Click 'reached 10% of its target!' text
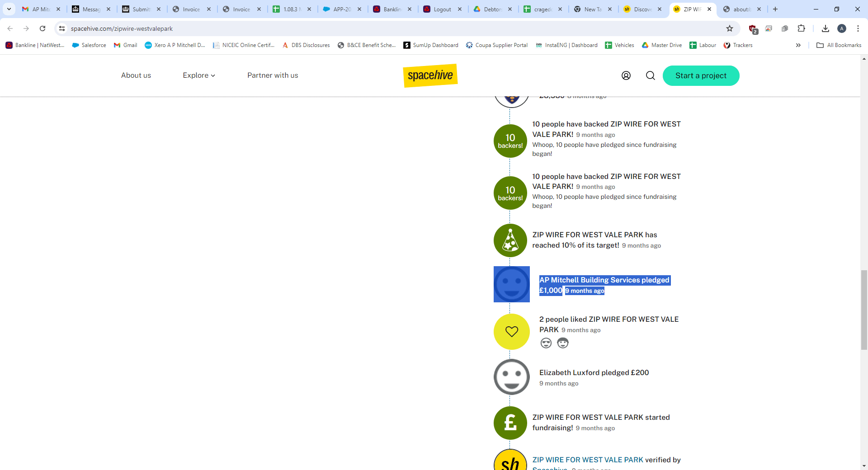 [576, 245]
